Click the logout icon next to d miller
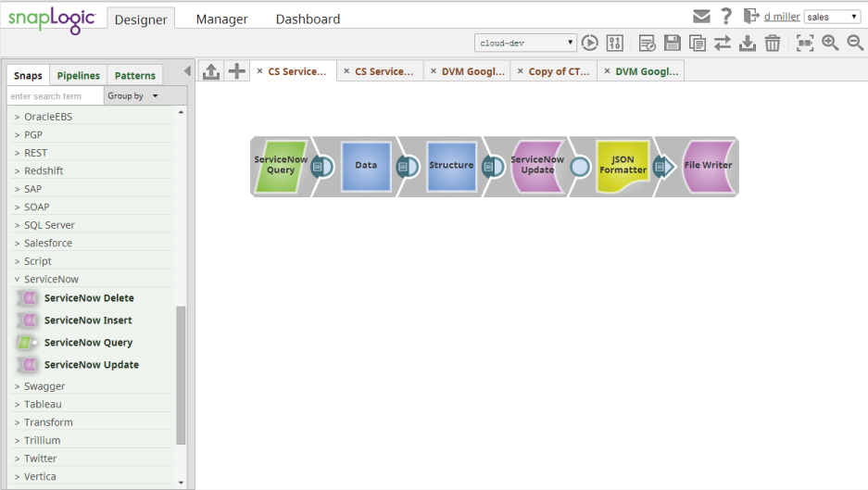Image resolution: width=868 pixels, height=490 pixels. [751, 16]
